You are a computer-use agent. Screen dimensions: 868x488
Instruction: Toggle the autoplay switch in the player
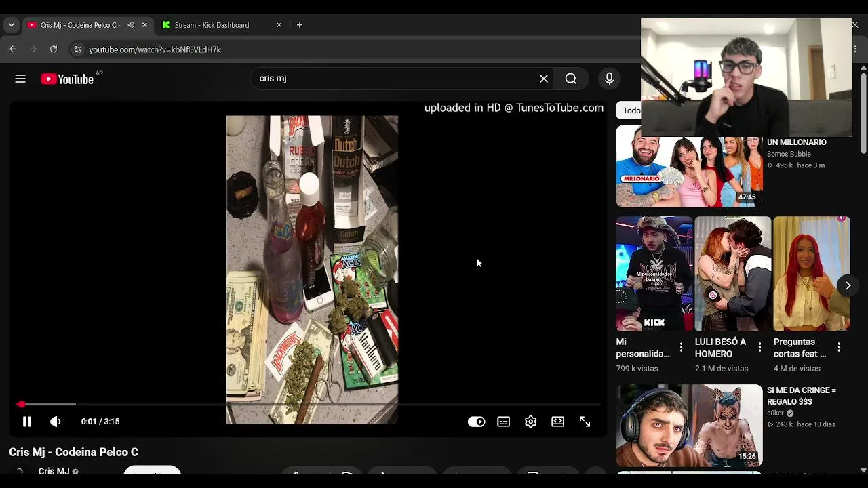477,422
